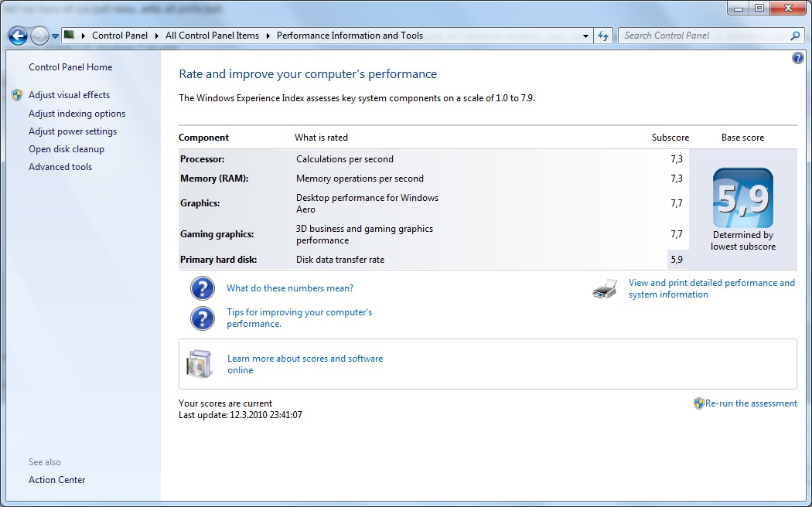Click the printer icon for detailed performance
812x507 pixels.
click(x=605, y=289)
